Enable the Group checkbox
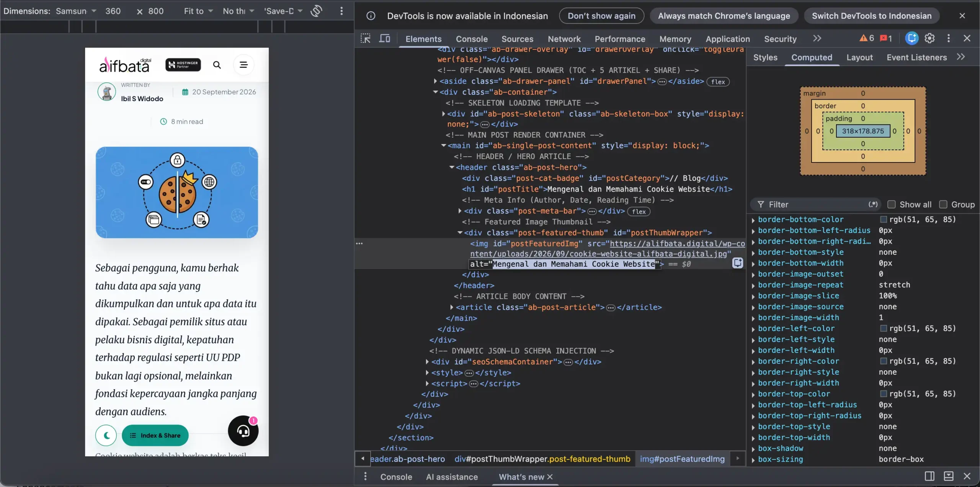The height and width of the screenshot is (487, 980). tap(943, 205)
